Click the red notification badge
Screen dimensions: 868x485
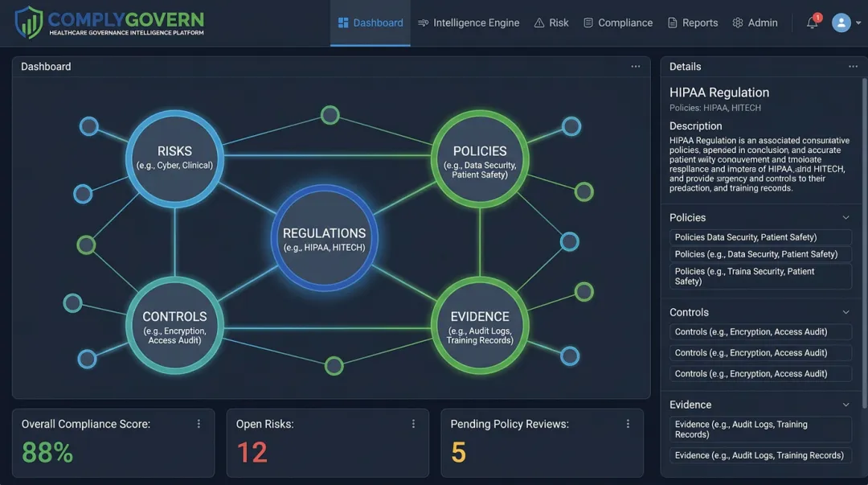tap(817, 17)
